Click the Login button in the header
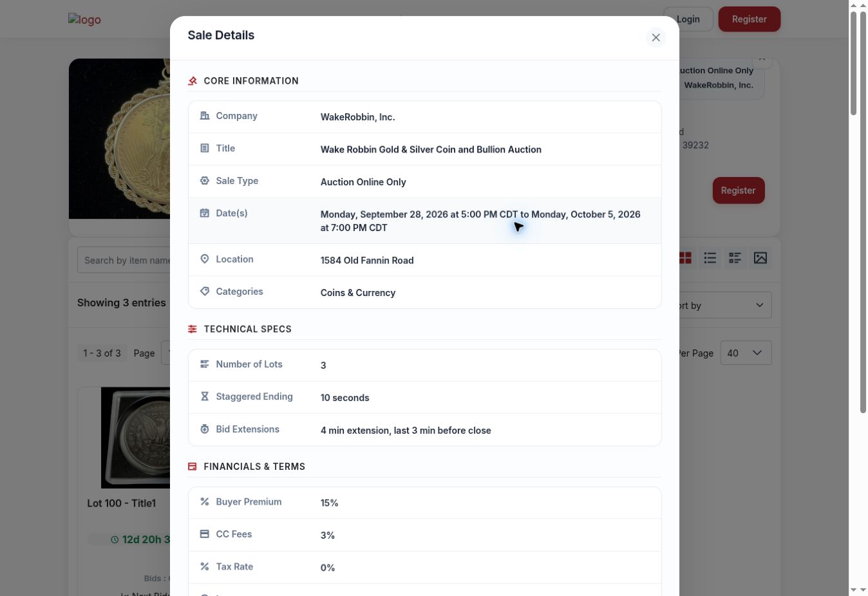The height and width of the screenshot is (596, 868). pos(688,19)
